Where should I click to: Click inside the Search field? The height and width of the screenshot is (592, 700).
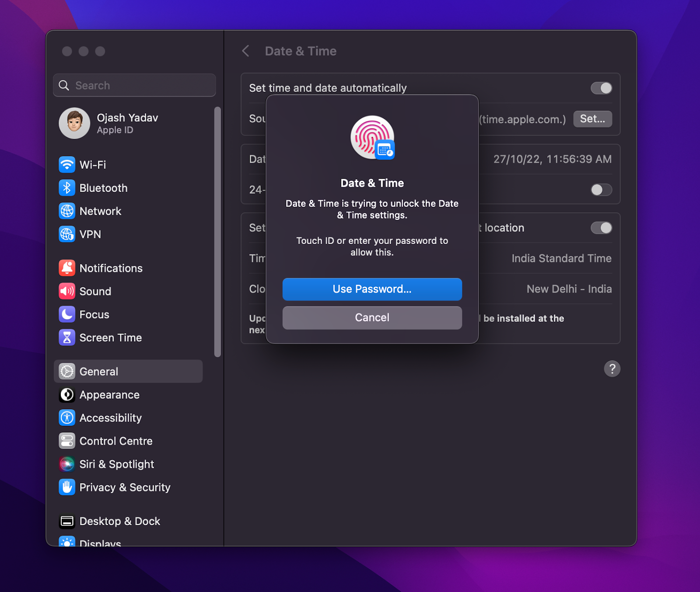tap(134, 85)
